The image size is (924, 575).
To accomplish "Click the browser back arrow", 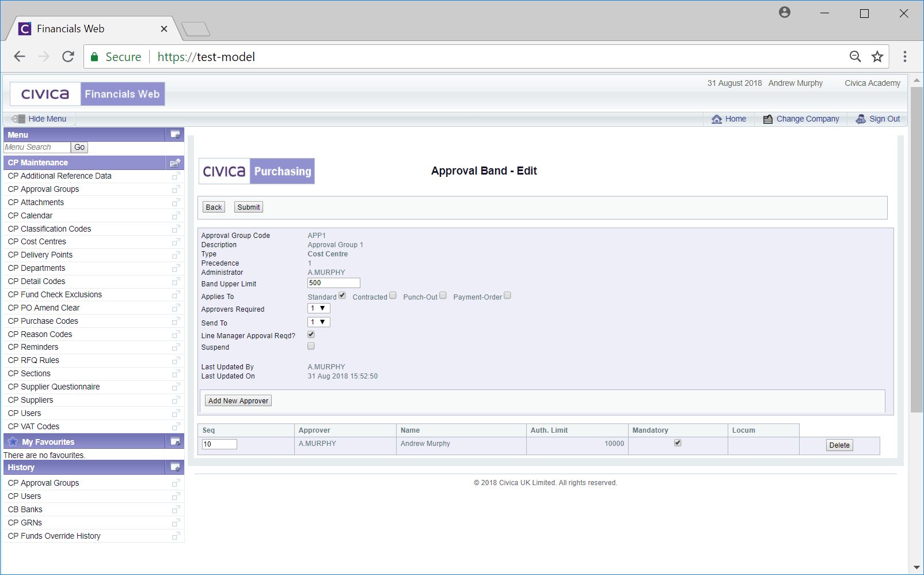I will coord(20,56).
